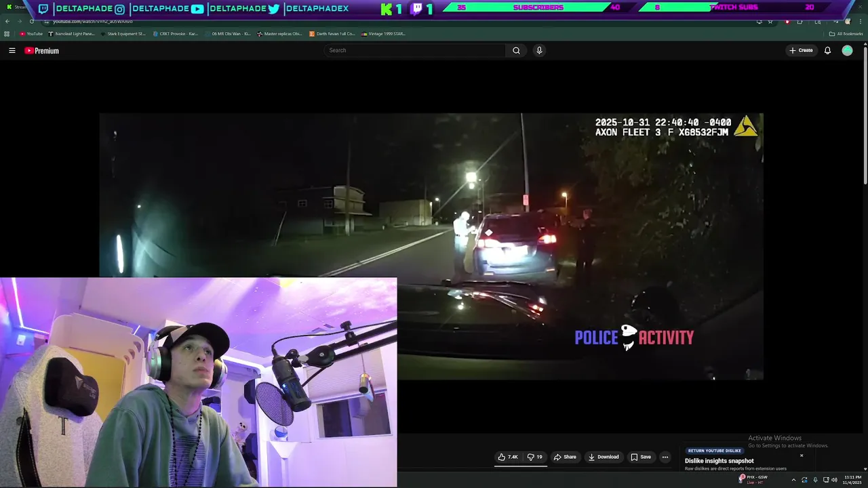Start voice search with microphone icon
The width and height of the screenshot is (868, 488).
(x=539, y=50)
